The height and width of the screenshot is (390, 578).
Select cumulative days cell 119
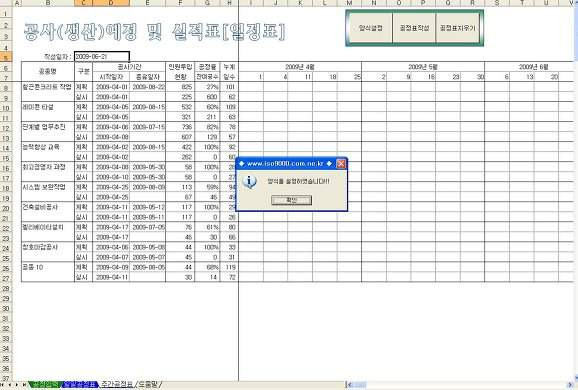tap(229, 267)
